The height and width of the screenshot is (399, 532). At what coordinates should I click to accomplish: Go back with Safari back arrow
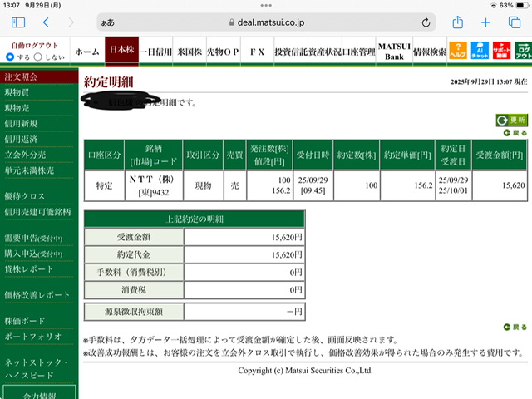[x=47, y=22]
